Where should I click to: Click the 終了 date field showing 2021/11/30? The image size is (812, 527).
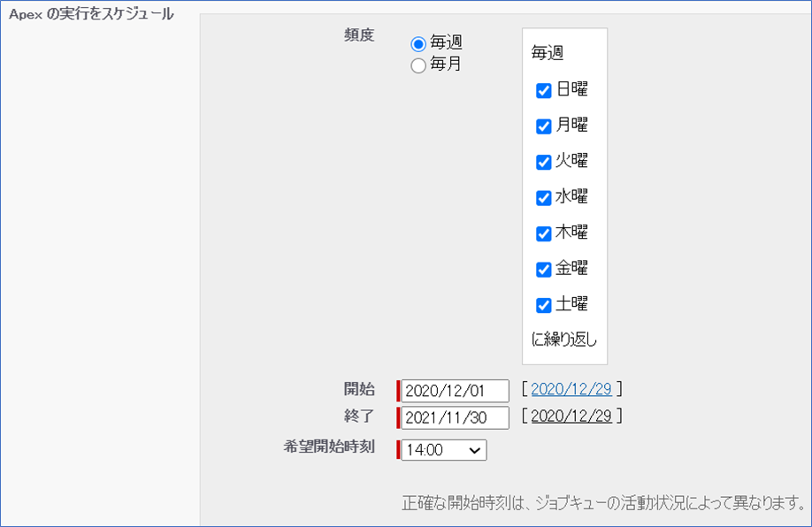(x=455, y=417)
